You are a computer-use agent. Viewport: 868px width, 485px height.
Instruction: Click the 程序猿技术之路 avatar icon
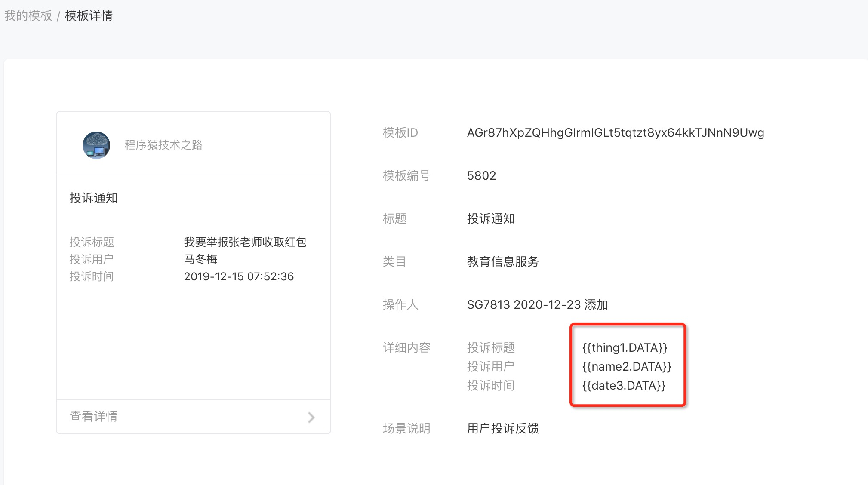96,145
